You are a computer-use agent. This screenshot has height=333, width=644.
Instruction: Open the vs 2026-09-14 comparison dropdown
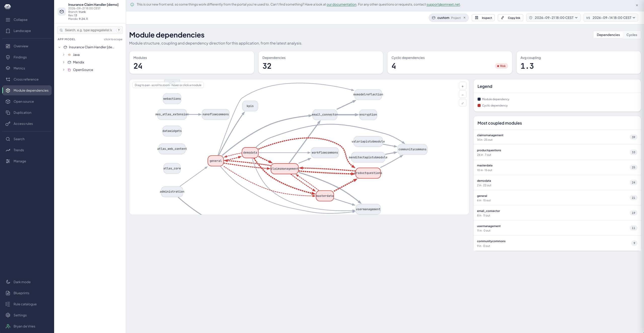(611, 18)
